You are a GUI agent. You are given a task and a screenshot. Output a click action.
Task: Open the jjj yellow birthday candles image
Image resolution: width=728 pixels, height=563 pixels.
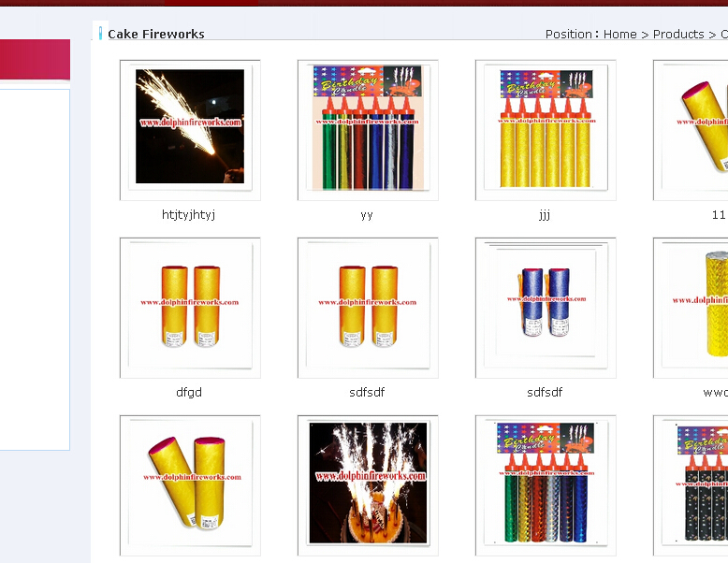tap(546, 130)
